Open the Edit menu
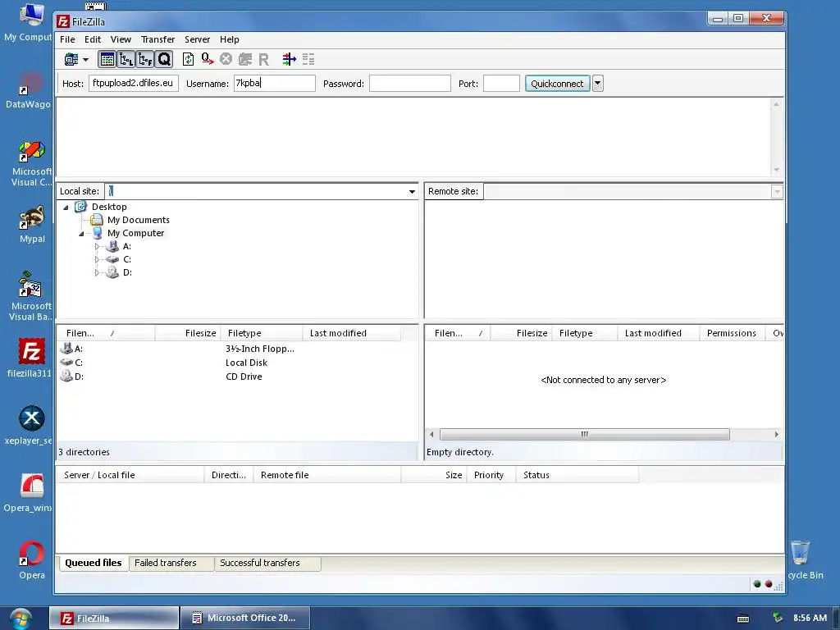The height and width of the screenshot is (630, 840). [x=92, y=39]
